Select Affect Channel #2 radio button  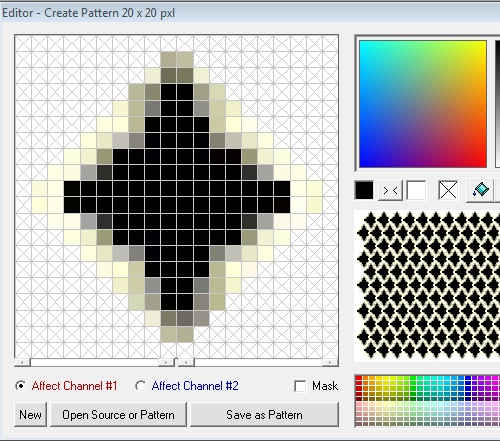coord(140,386)
